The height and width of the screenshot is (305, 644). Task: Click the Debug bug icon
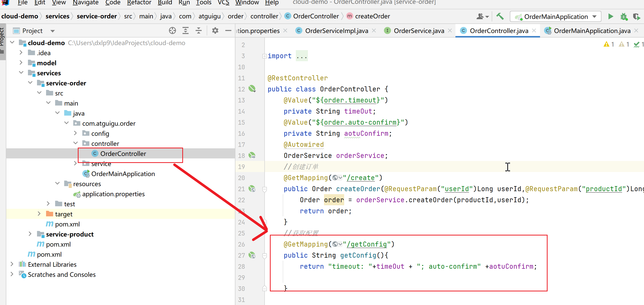(x=624, y=17)
